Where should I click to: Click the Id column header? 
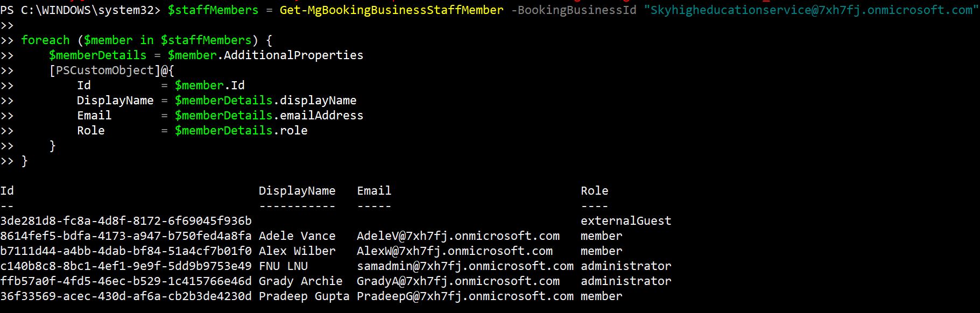point(7,190)
